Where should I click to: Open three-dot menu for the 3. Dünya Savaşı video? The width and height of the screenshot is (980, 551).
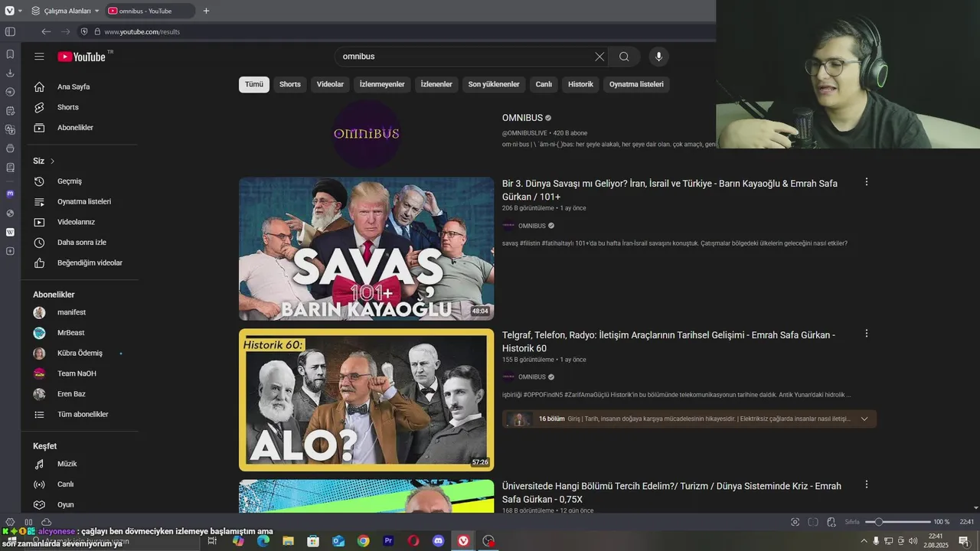pos(867,182)
